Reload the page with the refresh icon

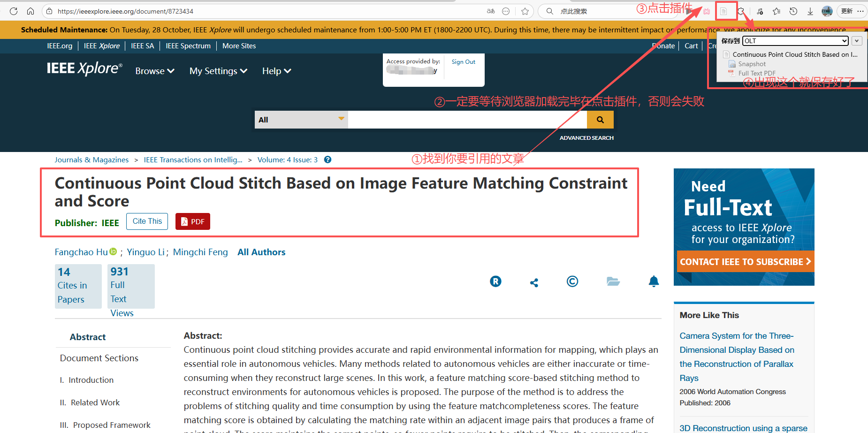pyautogui.click(x=14, y=11)
